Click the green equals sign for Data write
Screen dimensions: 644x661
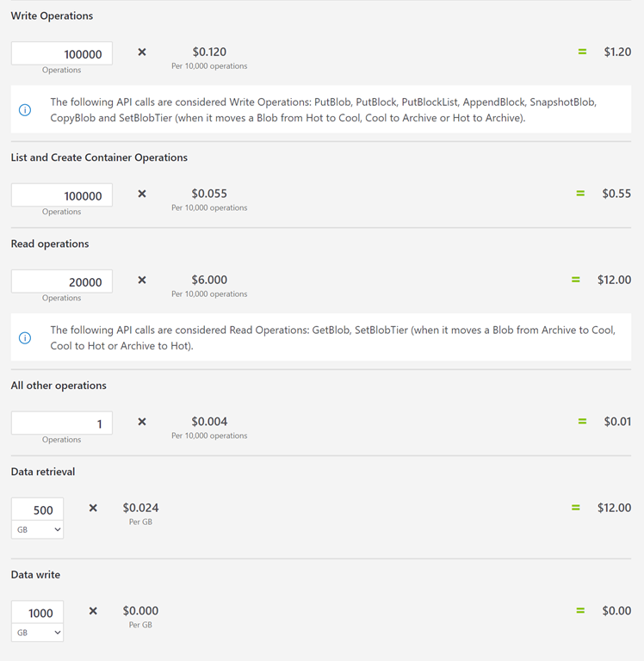pos(580,611)
